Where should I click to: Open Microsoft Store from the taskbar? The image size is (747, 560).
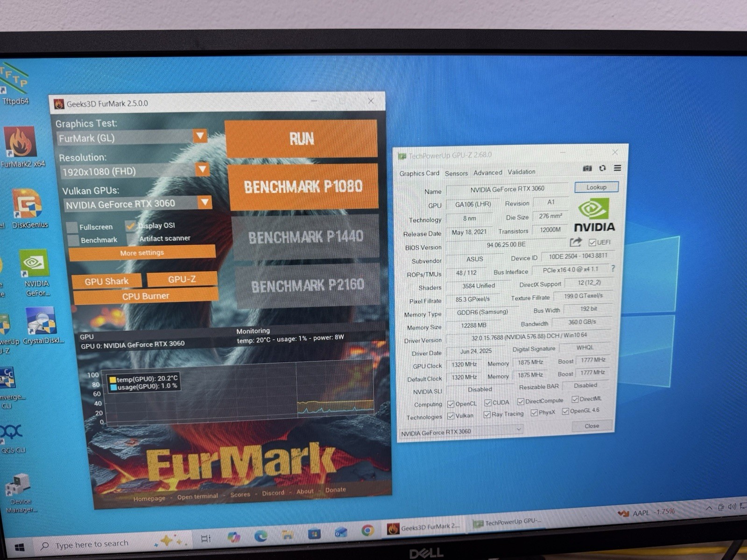point(314,533)
